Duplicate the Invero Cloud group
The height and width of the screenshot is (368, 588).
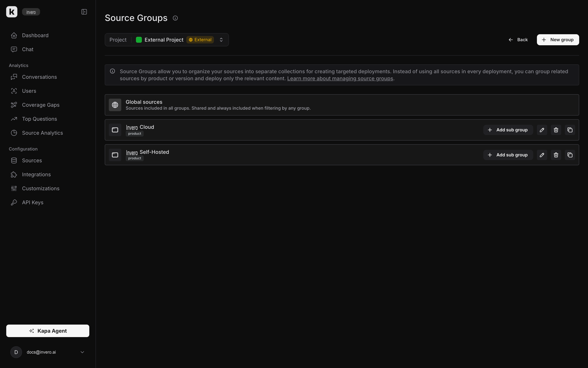(x=570, y=130)
